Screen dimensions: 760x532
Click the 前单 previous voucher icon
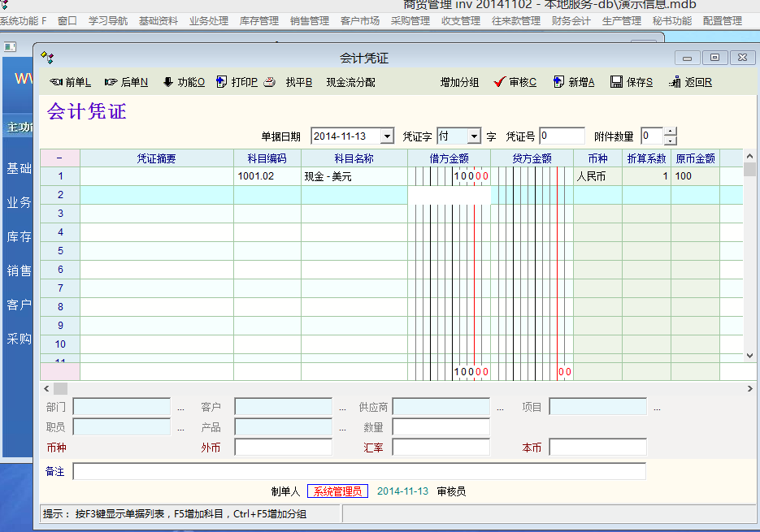coord(56,82)
